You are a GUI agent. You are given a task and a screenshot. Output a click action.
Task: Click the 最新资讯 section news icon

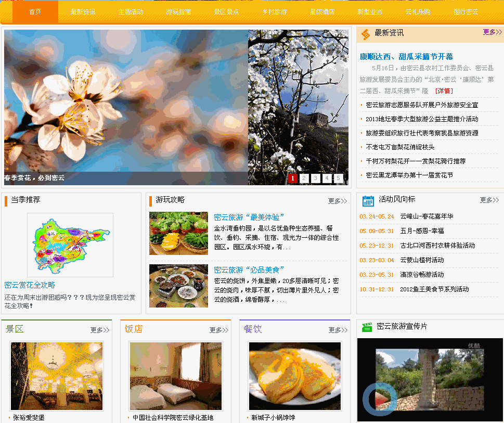tap(366, 34)
